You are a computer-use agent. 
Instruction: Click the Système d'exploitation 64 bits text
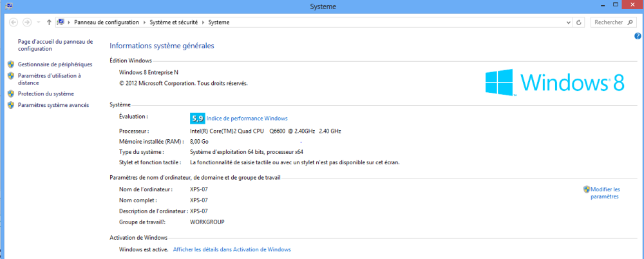[x=247, y=151]
